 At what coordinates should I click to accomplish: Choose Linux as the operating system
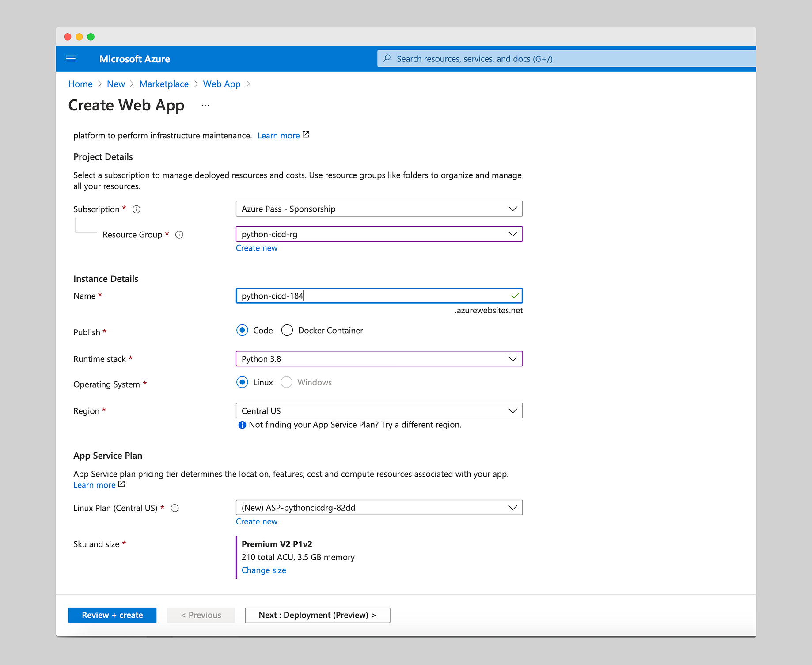tap(242, 382)
